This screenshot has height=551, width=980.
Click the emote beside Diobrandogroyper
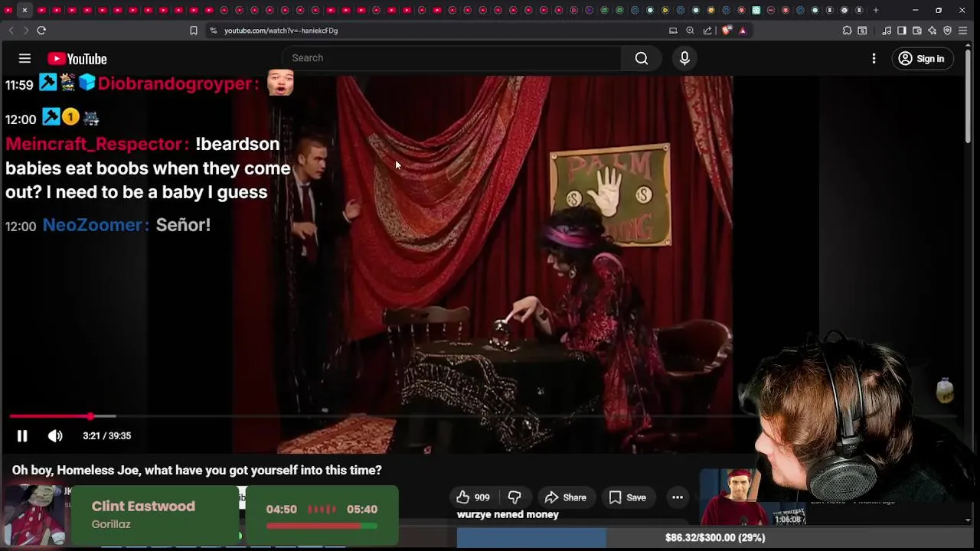[x=280, y=83]
